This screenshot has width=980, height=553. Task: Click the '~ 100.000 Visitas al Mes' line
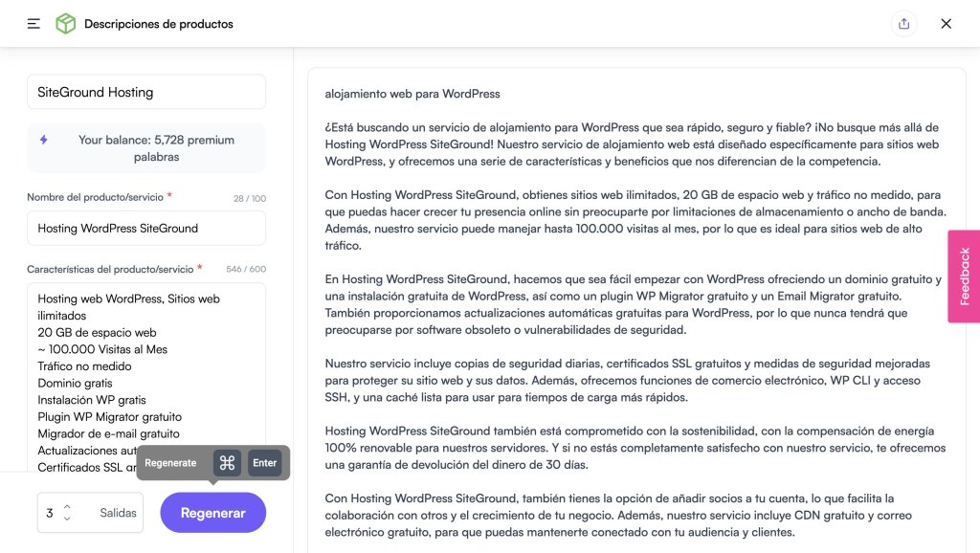click(x=102, y=349)
